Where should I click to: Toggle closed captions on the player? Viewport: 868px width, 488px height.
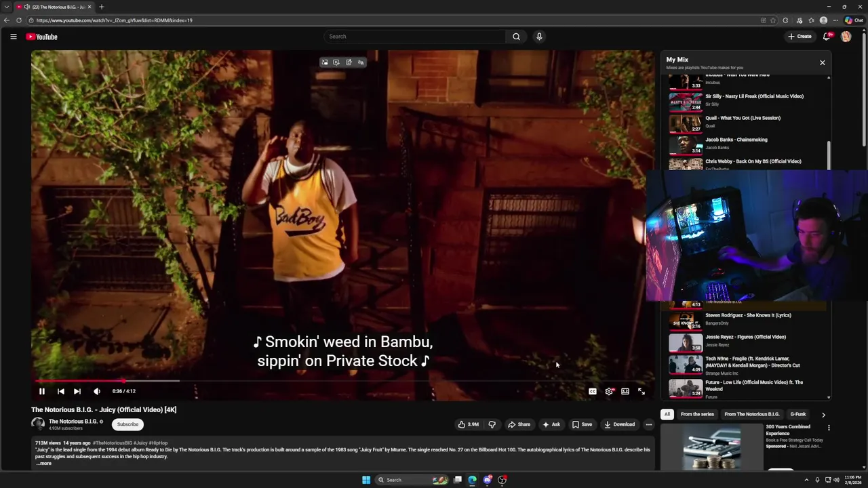(x=593, y=391)
